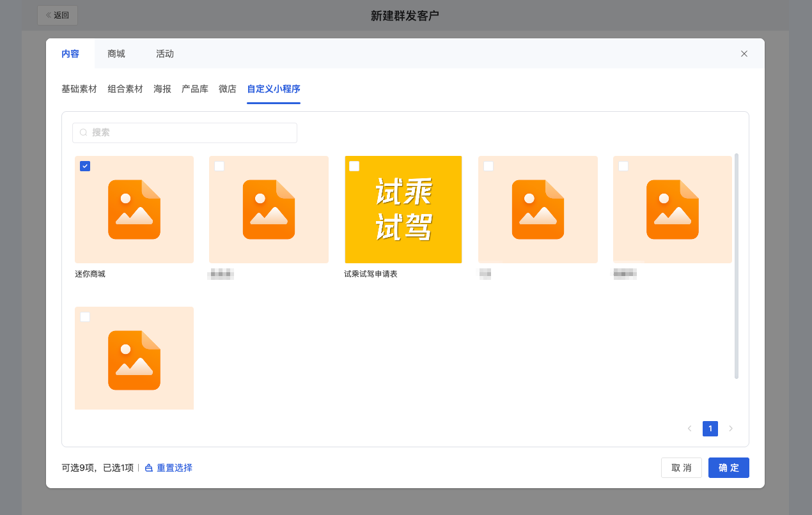Click the vertical scrollbar of the list
Viewport: 812px width, 515px height.
click(737, 266)
